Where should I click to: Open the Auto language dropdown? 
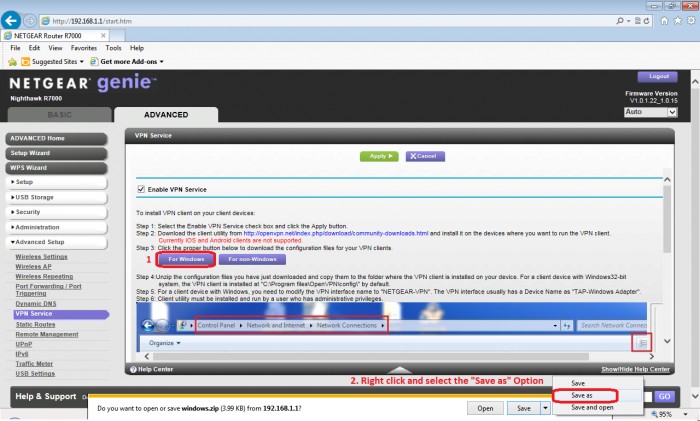click(650, 112)
